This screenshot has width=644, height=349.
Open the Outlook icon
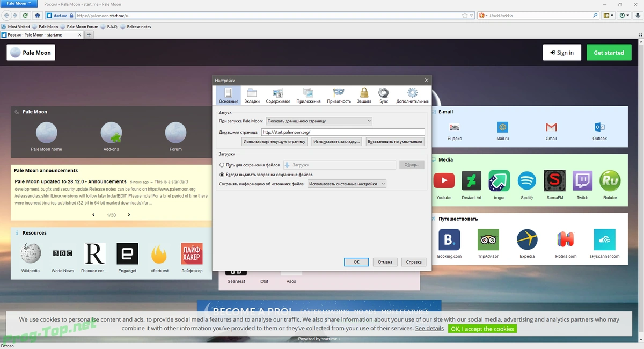pos(599,127)
